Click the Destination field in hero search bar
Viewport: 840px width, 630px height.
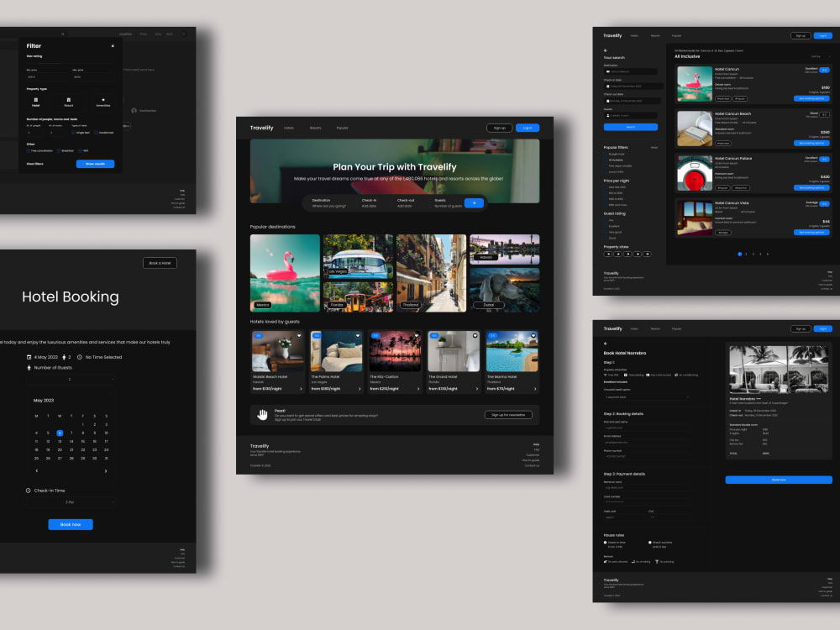pos(329,203)
